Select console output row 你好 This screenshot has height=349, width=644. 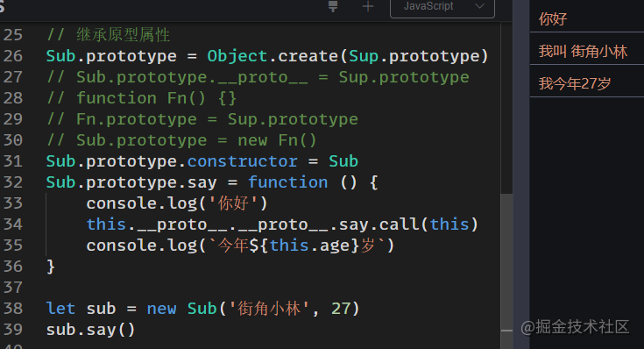coord(587,18)
